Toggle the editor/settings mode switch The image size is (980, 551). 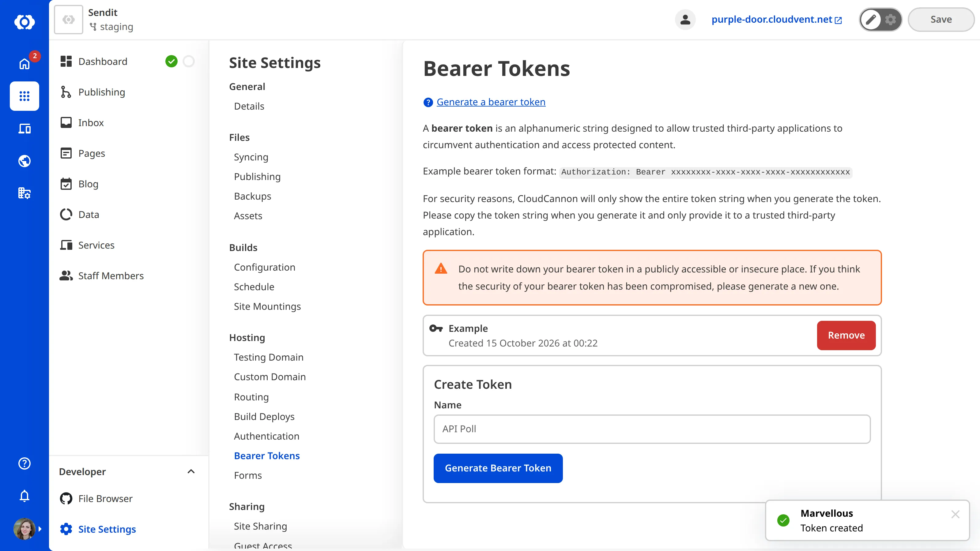pos(880,19)
